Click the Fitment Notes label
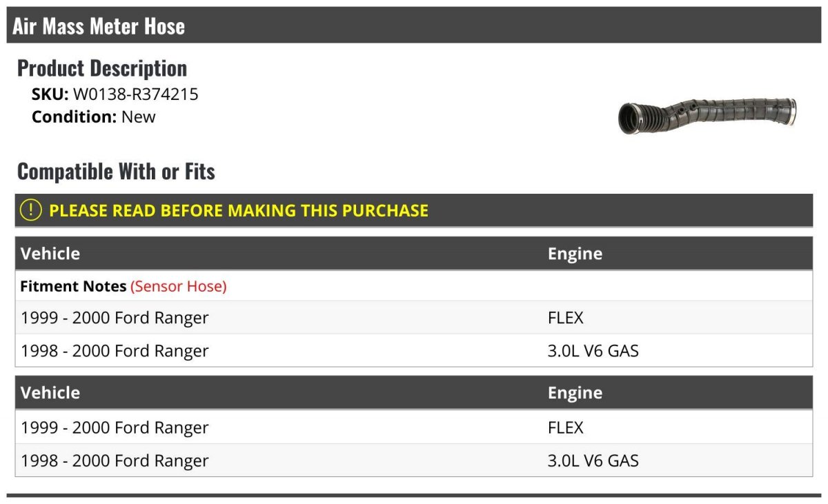Image resolution: width=828 pixels, height=504 pixels. 73,286
